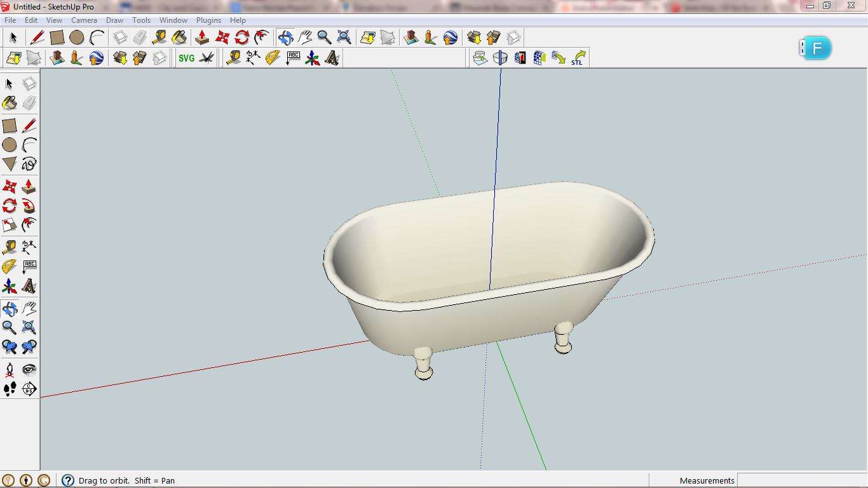Open the Tools menu

click(x=142, y=20)
